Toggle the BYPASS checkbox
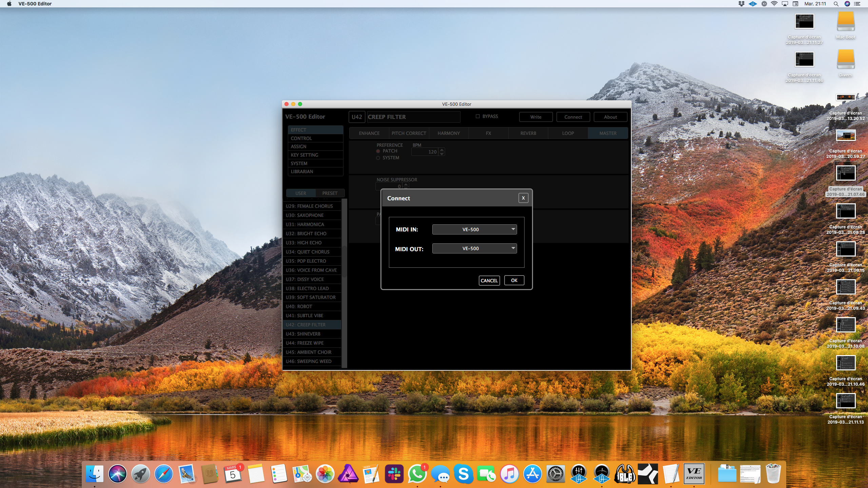The height and width of the screenshot is (488, 868). tap(478, 116)
